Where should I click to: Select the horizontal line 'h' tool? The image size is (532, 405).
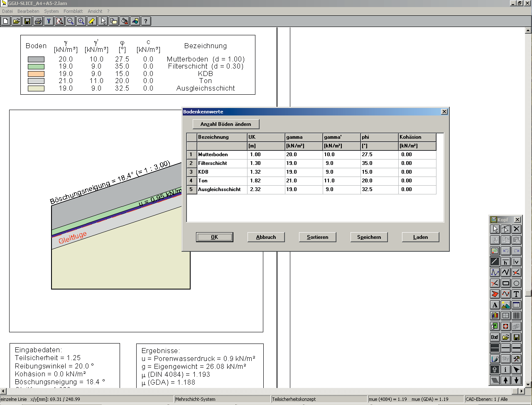(506, 262)
